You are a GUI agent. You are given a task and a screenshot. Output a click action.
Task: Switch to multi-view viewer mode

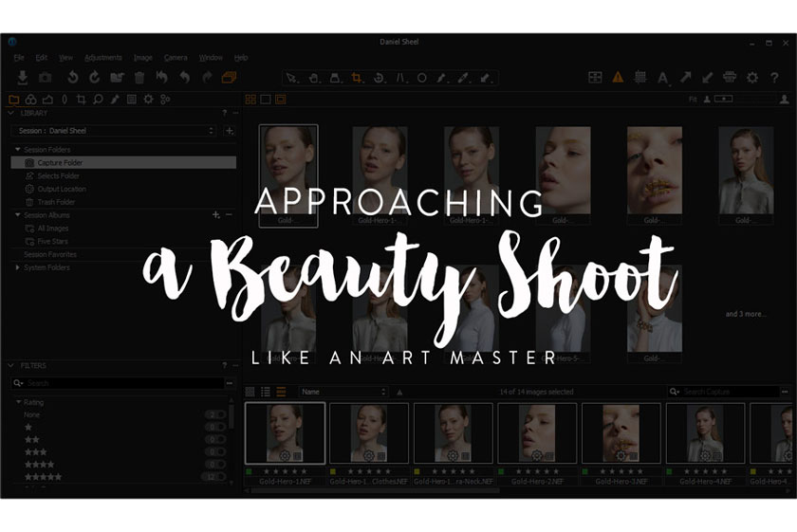click(x=250, y=99)
